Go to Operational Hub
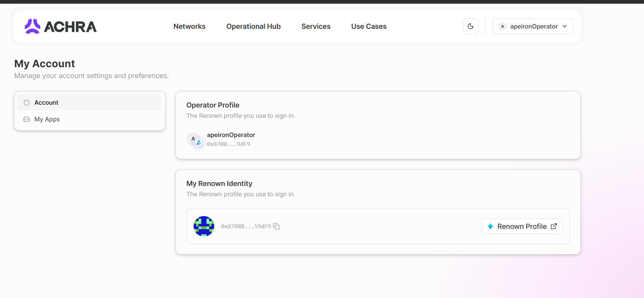 click(x=253, y=26)
